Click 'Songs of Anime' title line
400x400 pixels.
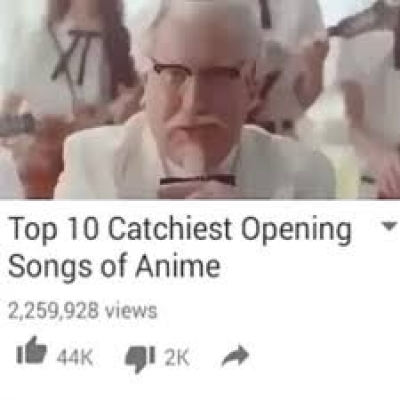114,267
